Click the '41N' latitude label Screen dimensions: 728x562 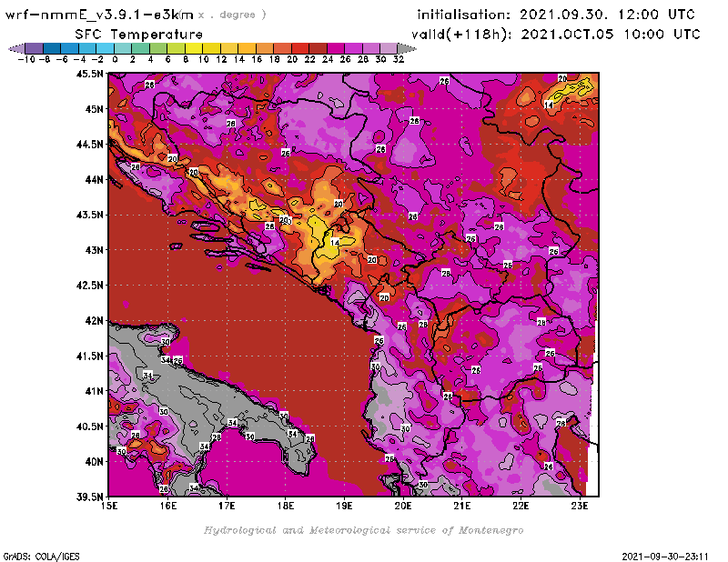(95, 391)
